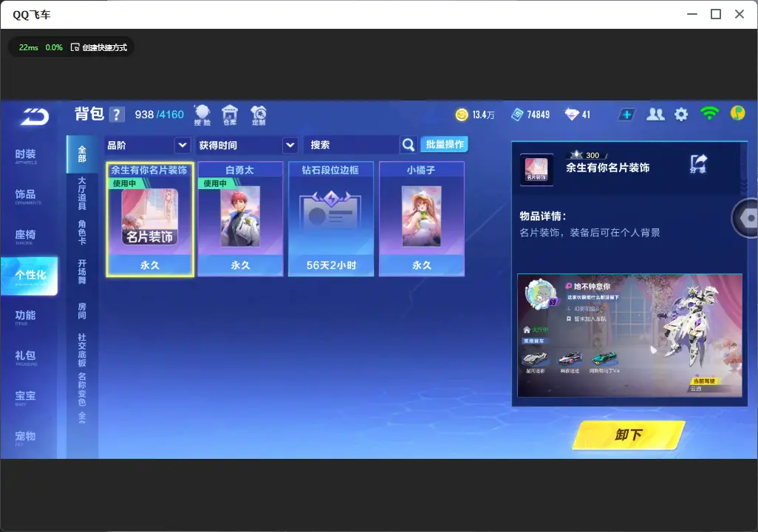Open the settings gear icon
This screenshot has width=758, height=532.
[681, 115]
